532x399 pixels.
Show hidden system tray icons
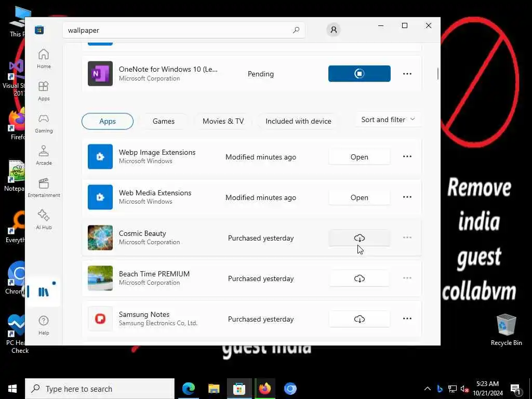click(428, 389)
